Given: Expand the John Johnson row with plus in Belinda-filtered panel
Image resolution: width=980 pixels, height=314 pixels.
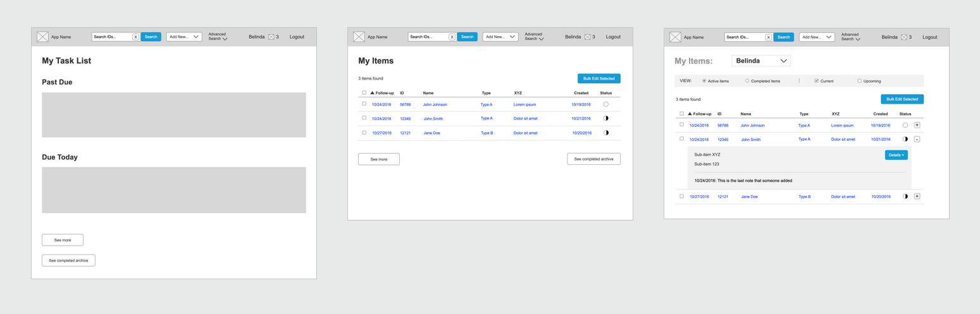Looking at the screenshot, I should (917, 125).
